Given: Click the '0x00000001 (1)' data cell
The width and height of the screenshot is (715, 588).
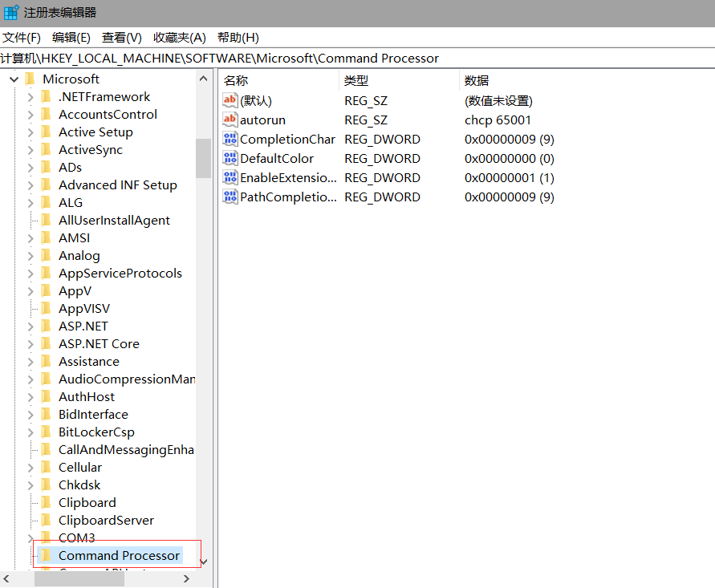Looking at the screenshot, I should [x=510, y=178].
